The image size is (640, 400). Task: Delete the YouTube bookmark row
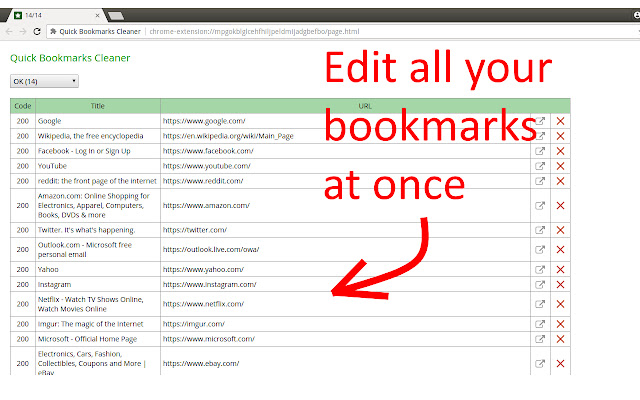[560, 166]
